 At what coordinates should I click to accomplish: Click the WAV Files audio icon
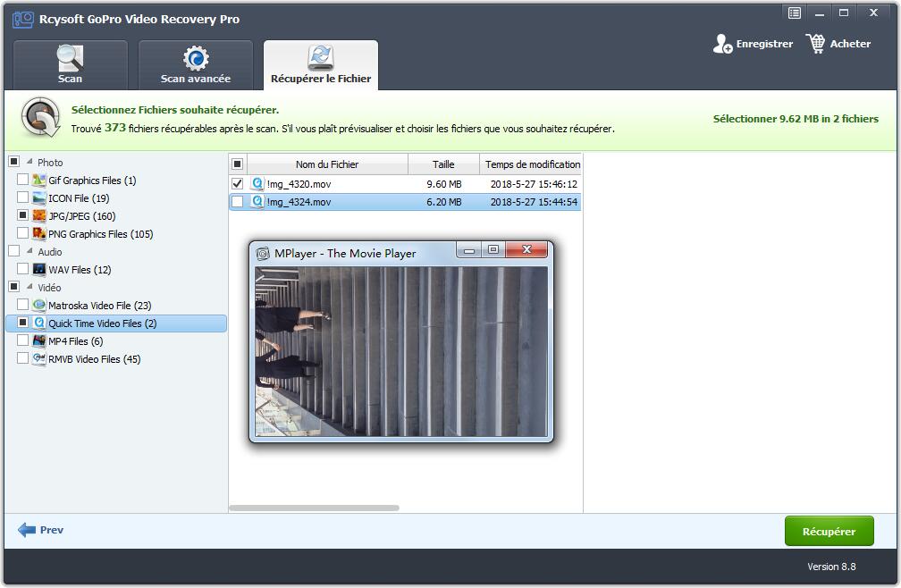(39, 270)
